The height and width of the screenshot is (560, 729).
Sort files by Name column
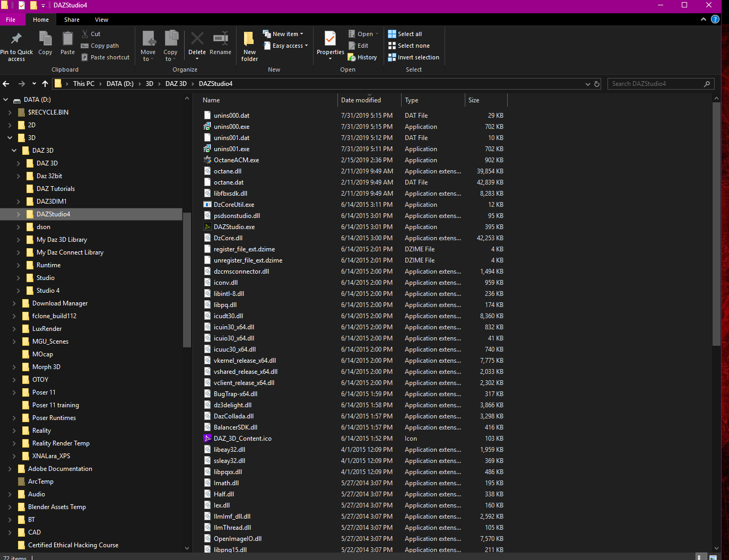tap(268, 100)
